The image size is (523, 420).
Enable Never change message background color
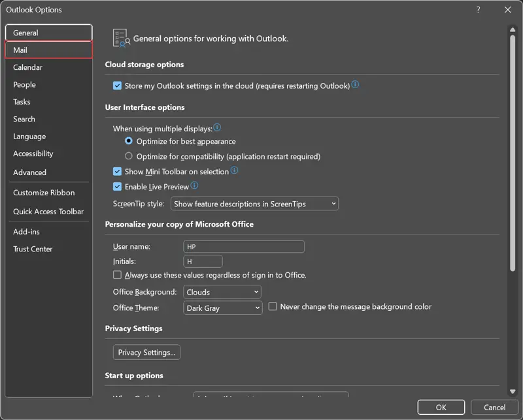click(273, 306)
